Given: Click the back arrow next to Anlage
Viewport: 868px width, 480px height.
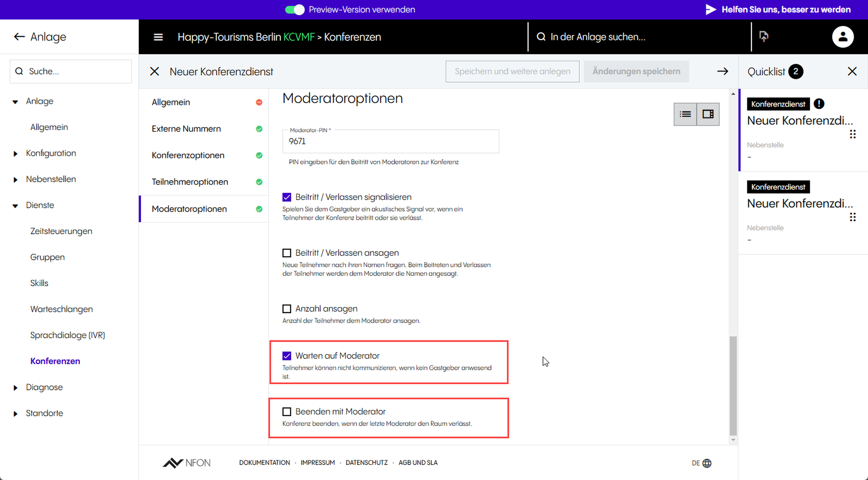Looking at the screenshot, I should [19, 37].
